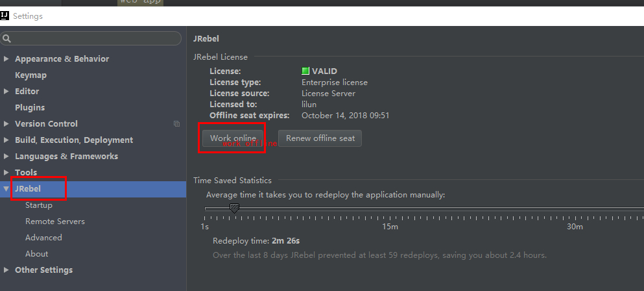The width and height of the screenshot is (644, 291).
Task: Open the Plugins settings page
Action: (x=30, y=107)
